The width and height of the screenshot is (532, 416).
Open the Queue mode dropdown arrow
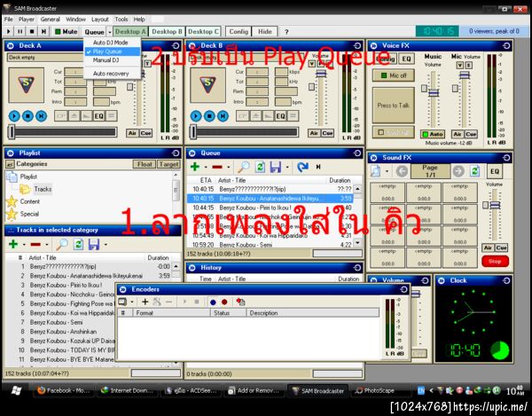110,32
